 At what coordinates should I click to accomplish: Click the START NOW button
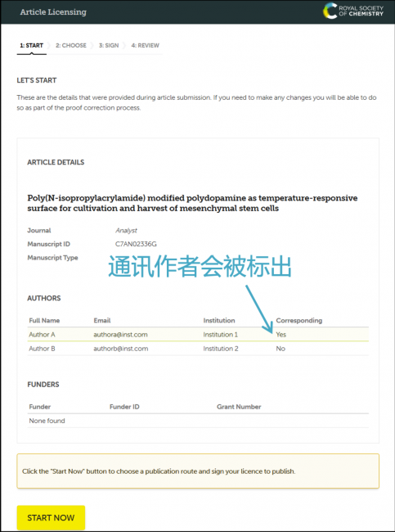pyautogui.click(x=51, y=518)
